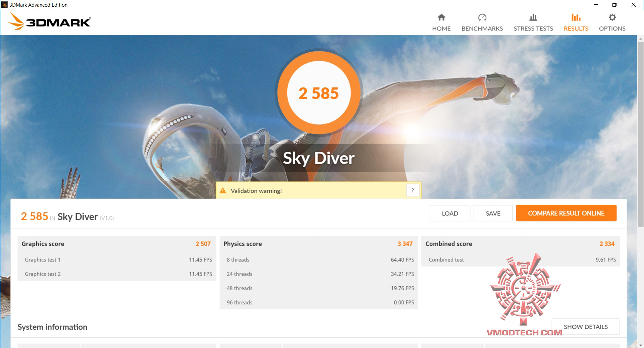Click the Benchmarks gauge icon
The height and width of the screenshot is (348, 644).
tap(482, 17)
